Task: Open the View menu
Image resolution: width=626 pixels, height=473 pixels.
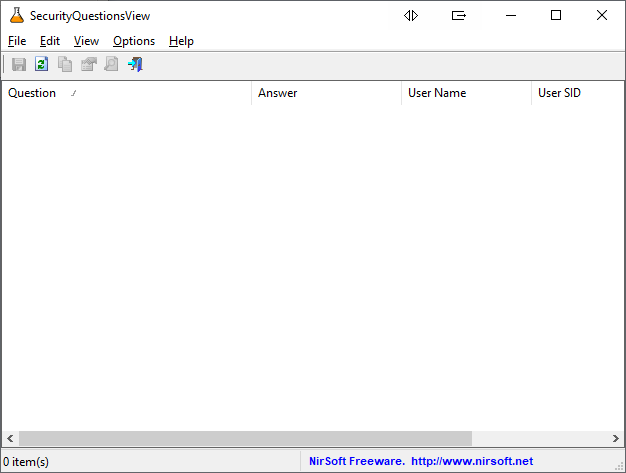Action: pos(86,41)
